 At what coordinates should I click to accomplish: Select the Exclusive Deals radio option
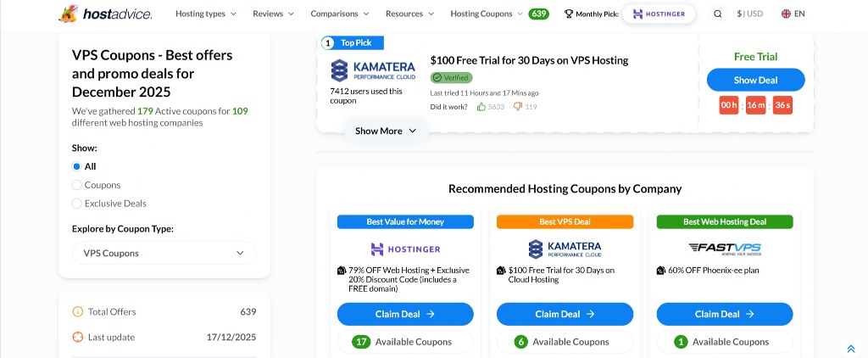click(x=76, y=204)
